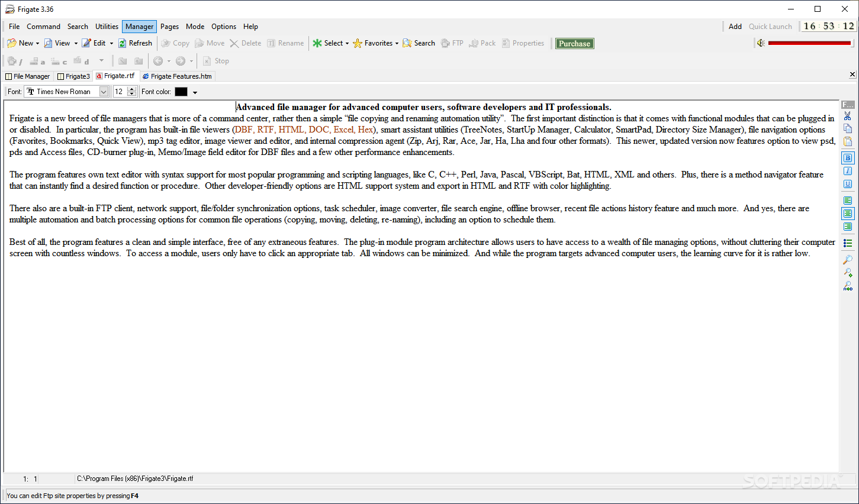The height and width of the screenshot is (504, 859).
Task: Toggle Bold formatting in right sidebar
Action: pyautogui.click(x=848, y=158)
